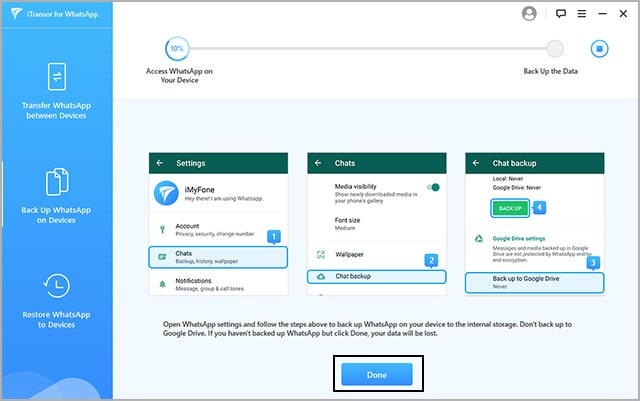
Task: Click the Chats row message icon
Action: point(162,257)
